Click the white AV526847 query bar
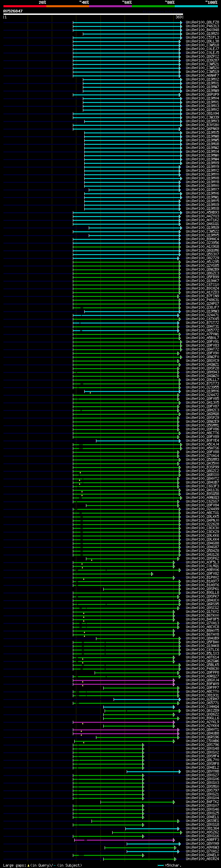 point(93,14)
